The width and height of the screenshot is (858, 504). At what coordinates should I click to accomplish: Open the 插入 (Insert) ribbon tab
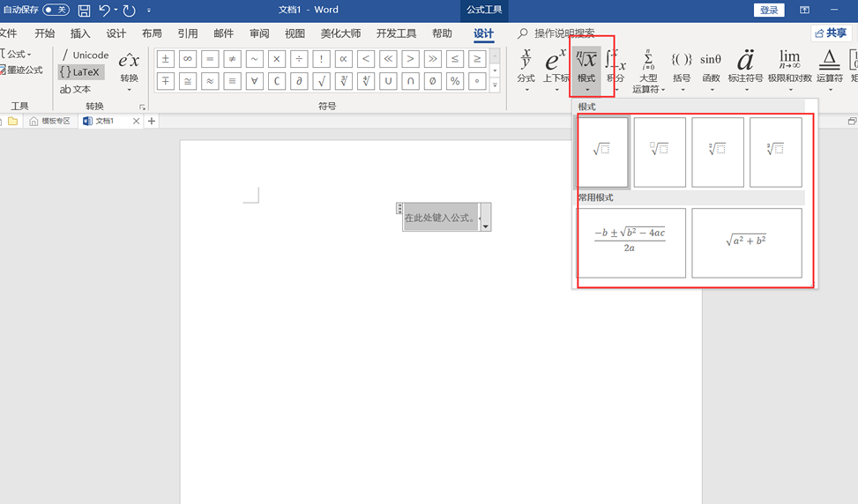coord(80,33)
